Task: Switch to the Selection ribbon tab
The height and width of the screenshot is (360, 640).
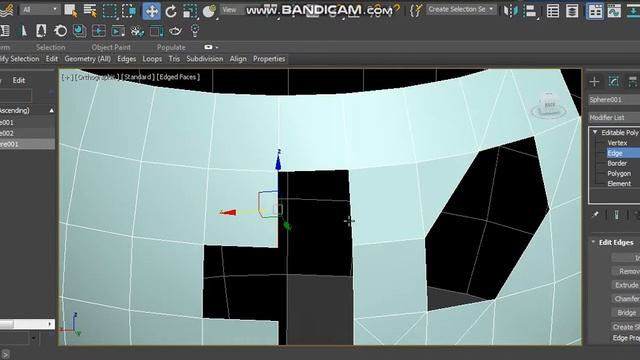Action: [50, 47]
